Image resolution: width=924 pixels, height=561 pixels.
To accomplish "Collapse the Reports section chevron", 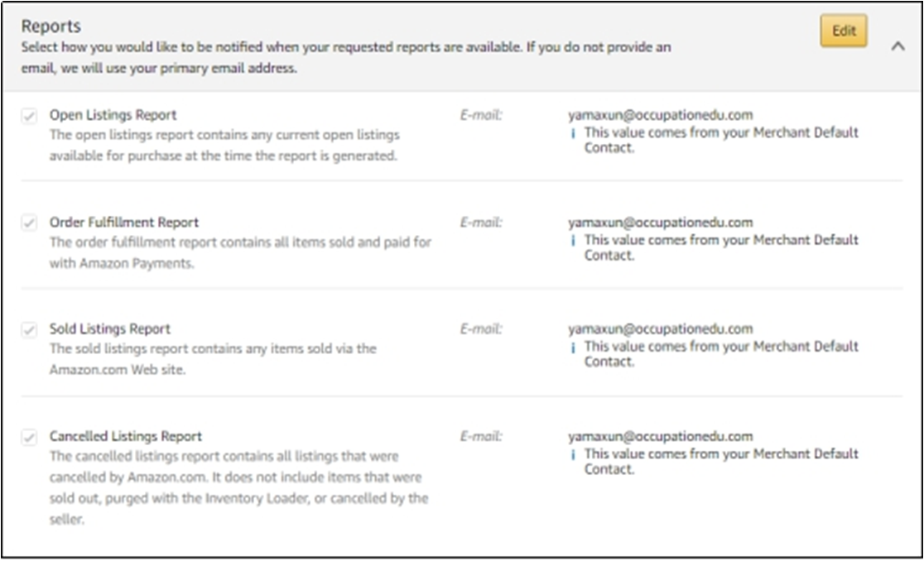I will (898, 46).
